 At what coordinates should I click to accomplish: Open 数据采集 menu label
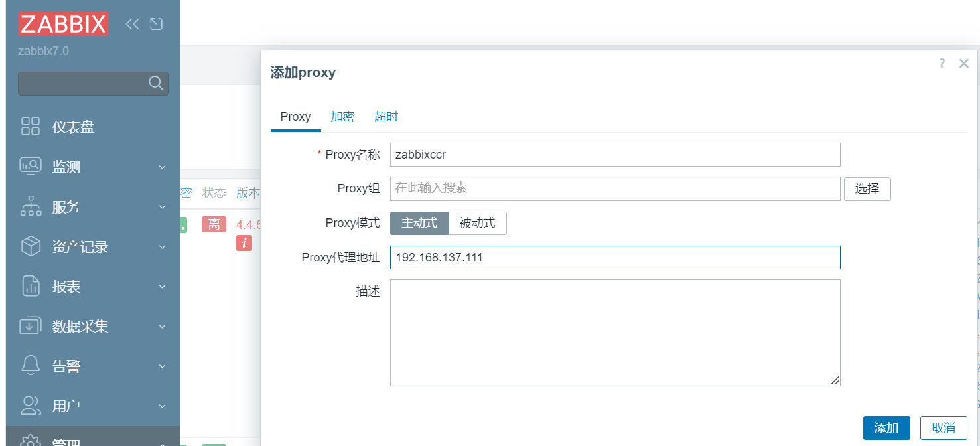80,327
